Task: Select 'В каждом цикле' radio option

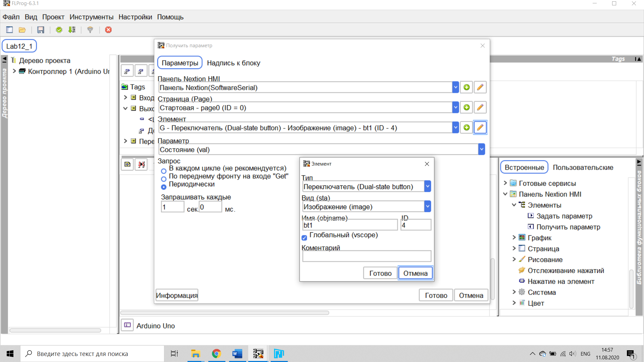Action: [164, 171]
